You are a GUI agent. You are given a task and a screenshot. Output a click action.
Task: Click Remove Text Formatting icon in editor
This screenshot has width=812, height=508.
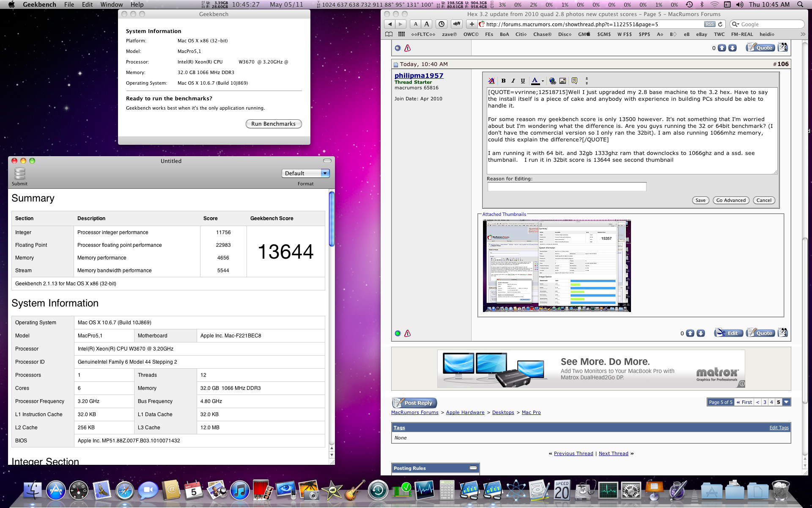click(x=491, y=80)
